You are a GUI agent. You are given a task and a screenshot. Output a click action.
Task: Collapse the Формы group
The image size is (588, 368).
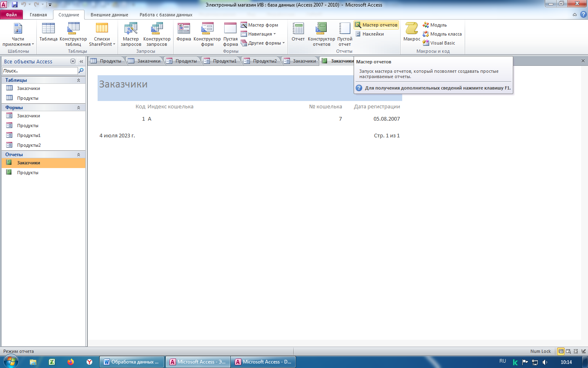click(x=78, y=108)
